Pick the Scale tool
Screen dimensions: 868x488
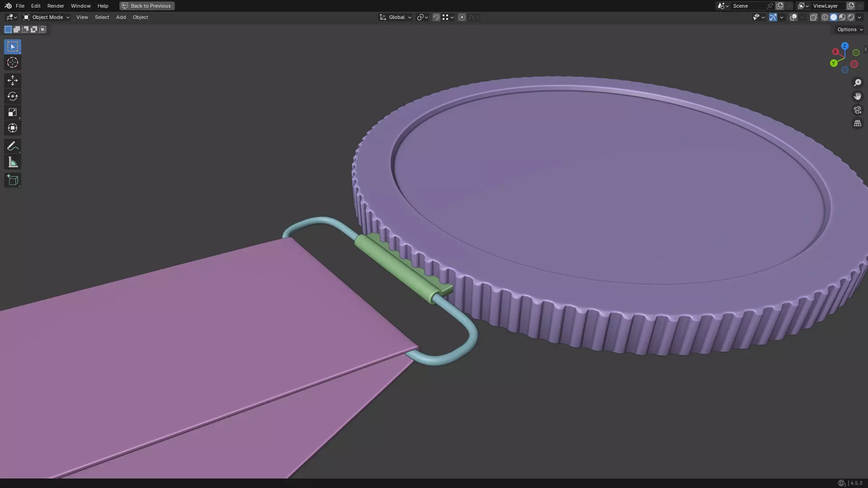point(13,112)
